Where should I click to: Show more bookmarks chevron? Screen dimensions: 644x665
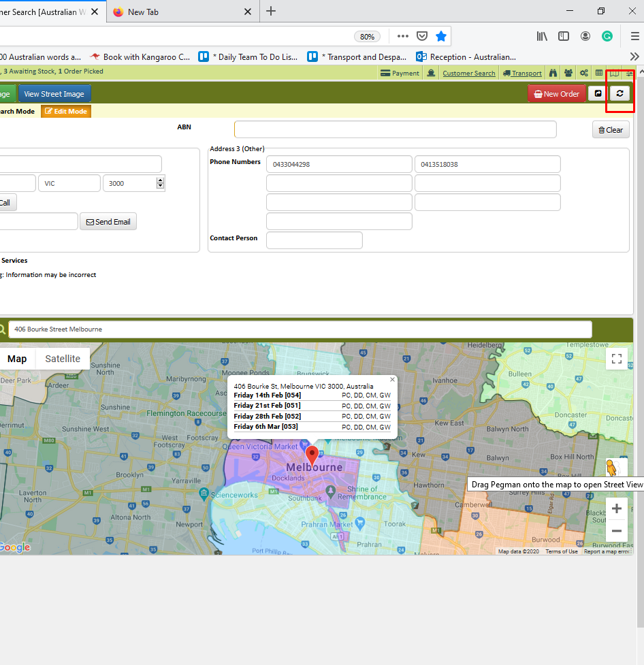coord(634,56)
